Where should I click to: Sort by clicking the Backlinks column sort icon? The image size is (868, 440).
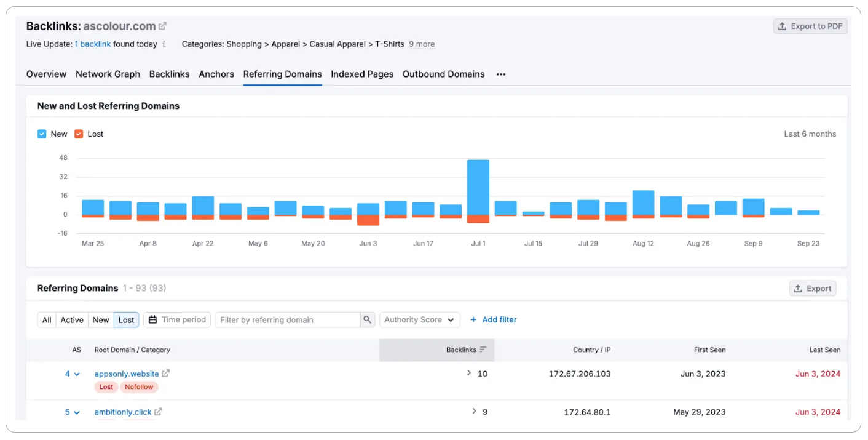click(484, 350)
